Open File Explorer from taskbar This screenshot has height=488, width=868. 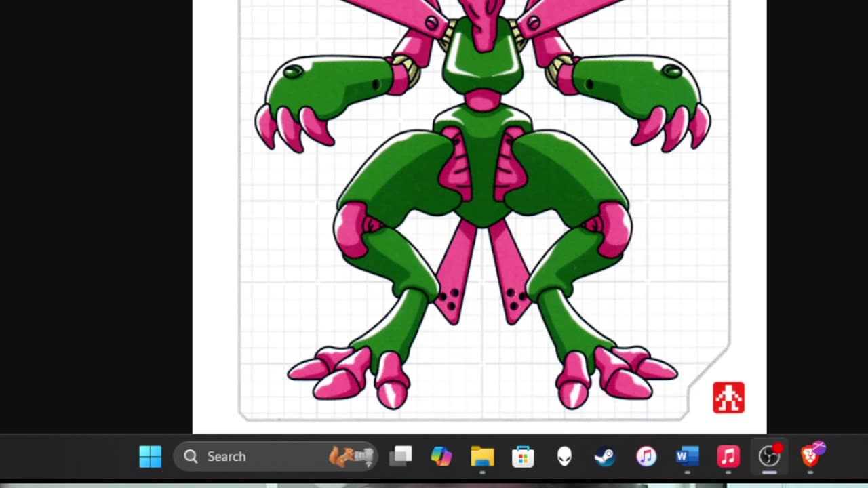(x=482, y=456)
